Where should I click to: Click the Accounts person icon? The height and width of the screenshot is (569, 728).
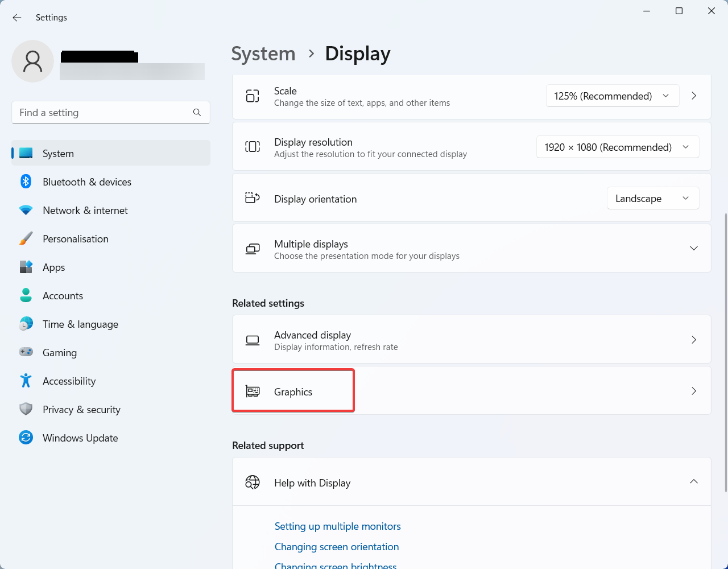tap(26, 295)
